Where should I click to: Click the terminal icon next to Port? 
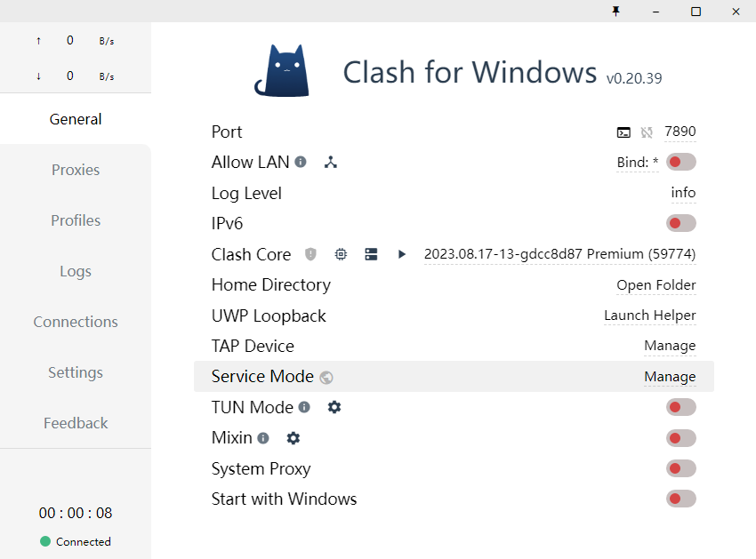point(623,132)
